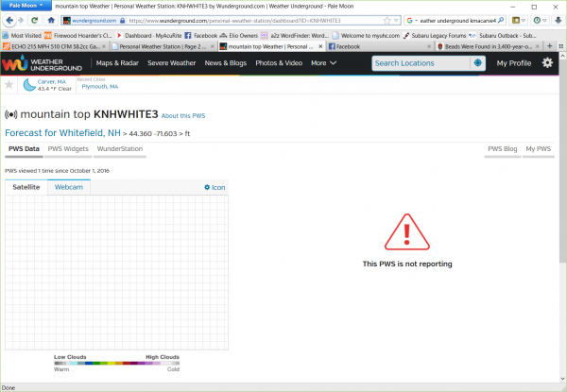Open About this PWS link
This screenshot has height=392, width=567.
pos(183,115)
